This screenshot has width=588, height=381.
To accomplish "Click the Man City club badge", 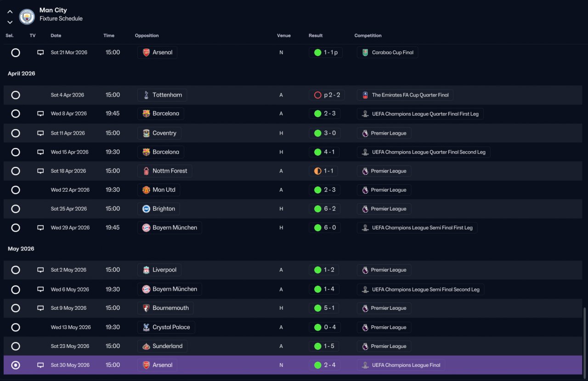I will [27, 17].
